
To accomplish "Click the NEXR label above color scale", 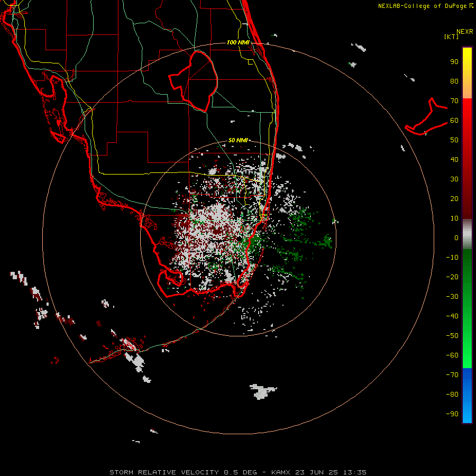I will [465, 32].
